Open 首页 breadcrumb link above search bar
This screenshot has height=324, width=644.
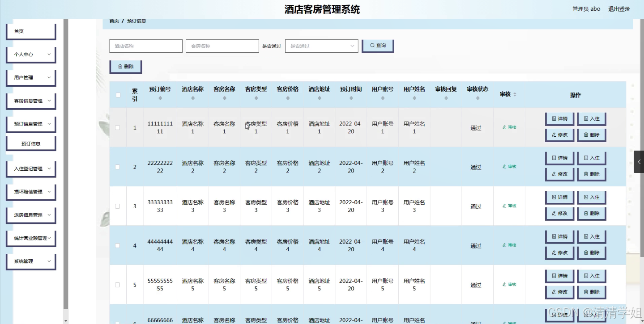[x=114, y=20]
